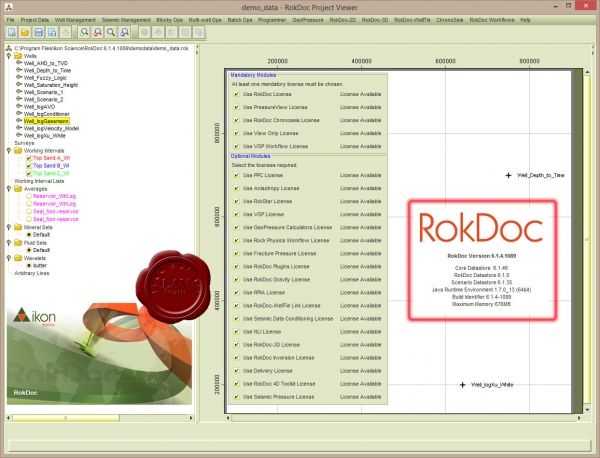
Task: Click Reservoir_WtrLeg first Averages entry
Action: click(54, 196)
